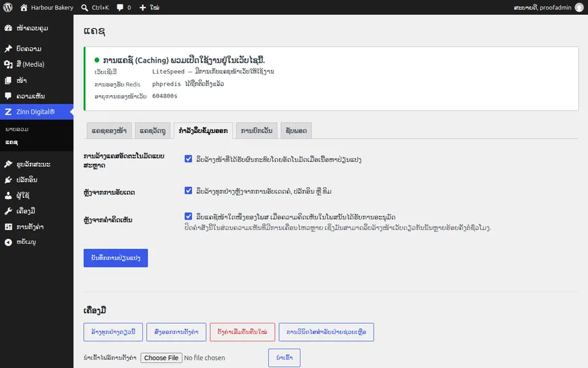Toggle the purge-after-updates checkbox
The width and height of the screenshot is (588, 368).
188,190
